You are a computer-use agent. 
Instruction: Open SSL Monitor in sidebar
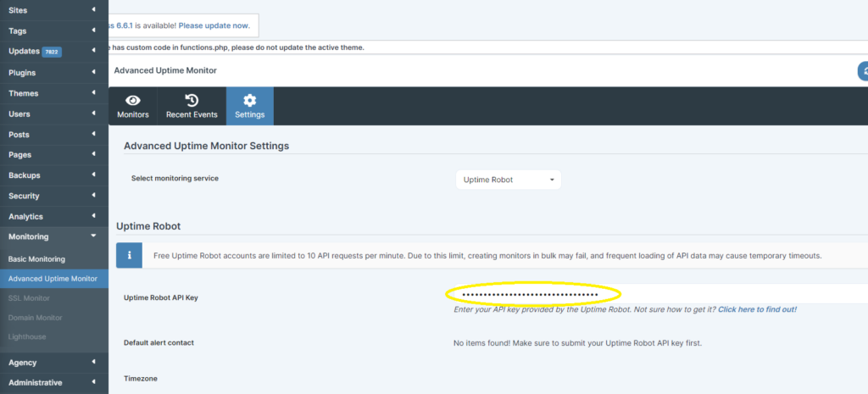(x=29, y=298)
